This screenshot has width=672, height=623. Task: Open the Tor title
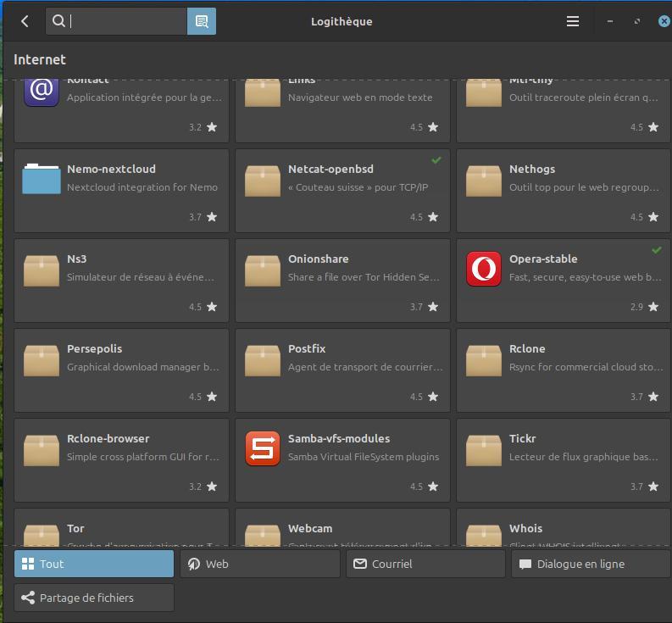point(75,528)
